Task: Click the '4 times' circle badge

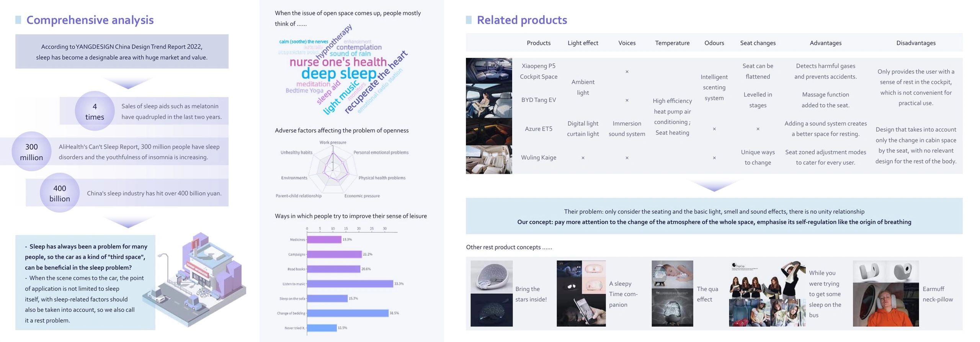Action: [x=95, y=111]
